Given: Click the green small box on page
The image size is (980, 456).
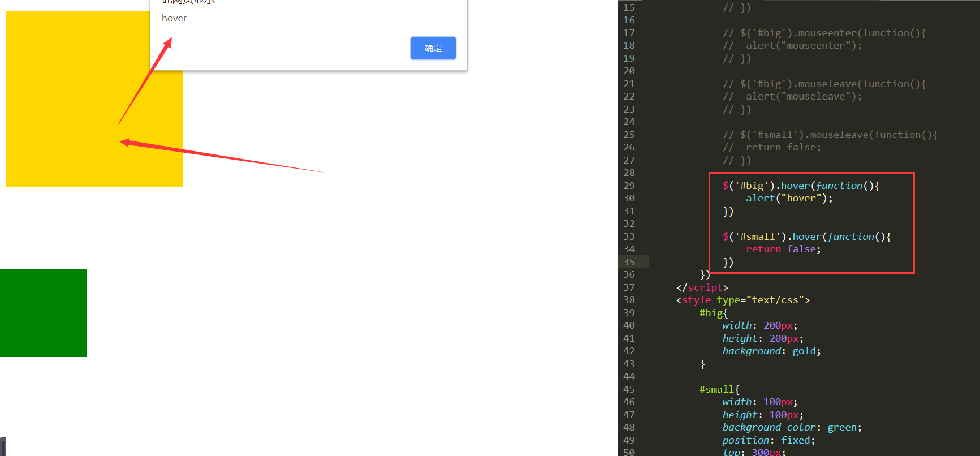Looking at the screenshot, I should (44, 313).
